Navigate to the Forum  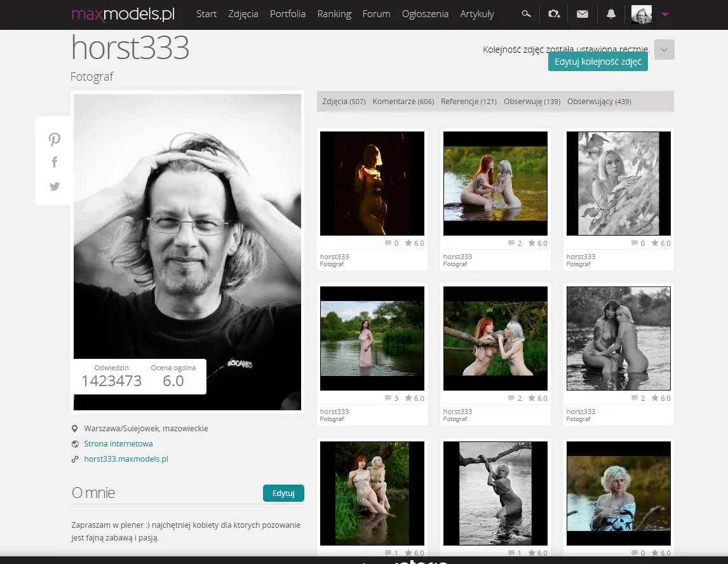point(377,14)
